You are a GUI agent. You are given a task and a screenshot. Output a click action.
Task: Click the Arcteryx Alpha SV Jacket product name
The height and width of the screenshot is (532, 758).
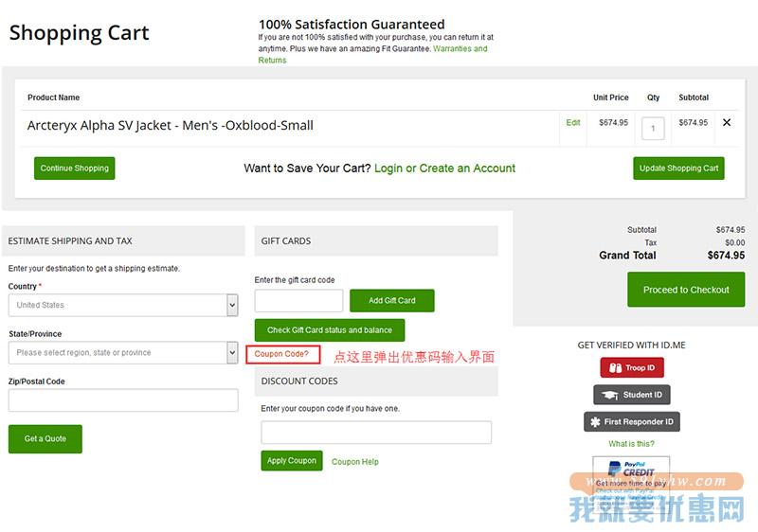point(171,126)
